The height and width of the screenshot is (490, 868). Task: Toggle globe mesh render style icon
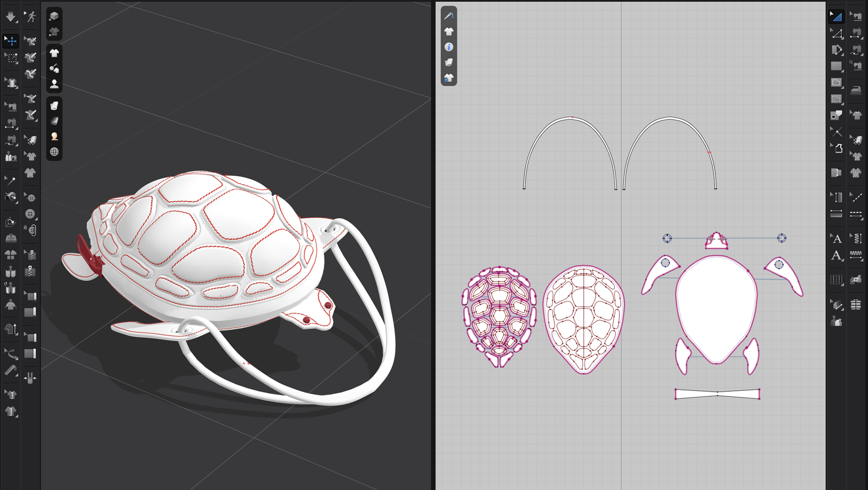54,152
